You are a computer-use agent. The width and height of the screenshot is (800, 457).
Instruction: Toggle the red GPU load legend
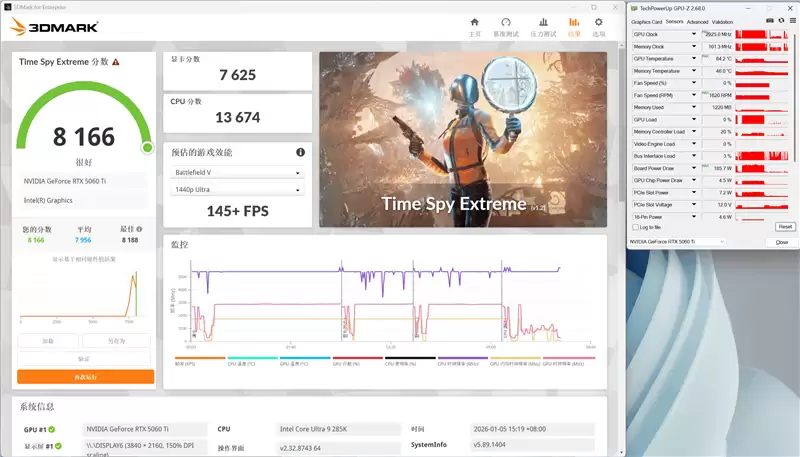[357, 361]
